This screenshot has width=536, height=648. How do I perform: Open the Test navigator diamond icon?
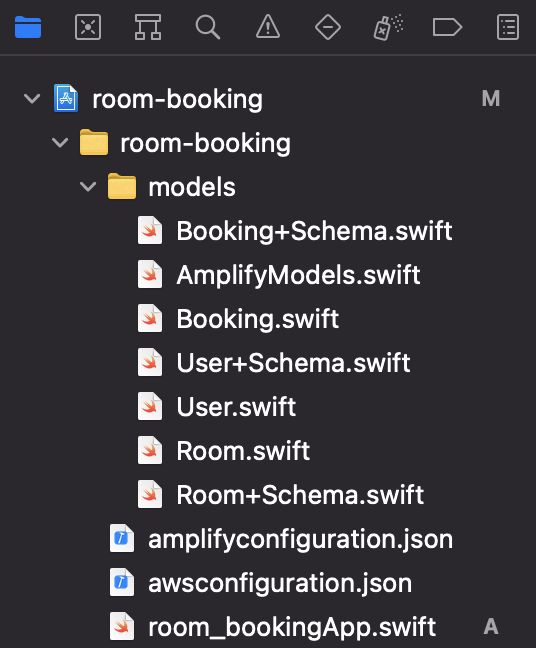point(328,27)
